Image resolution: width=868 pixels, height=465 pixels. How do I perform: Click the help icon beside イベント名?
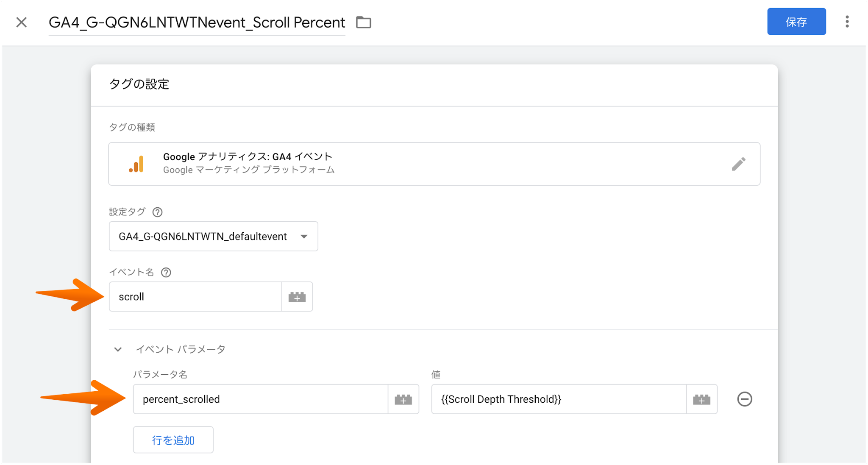coord(166,272)
